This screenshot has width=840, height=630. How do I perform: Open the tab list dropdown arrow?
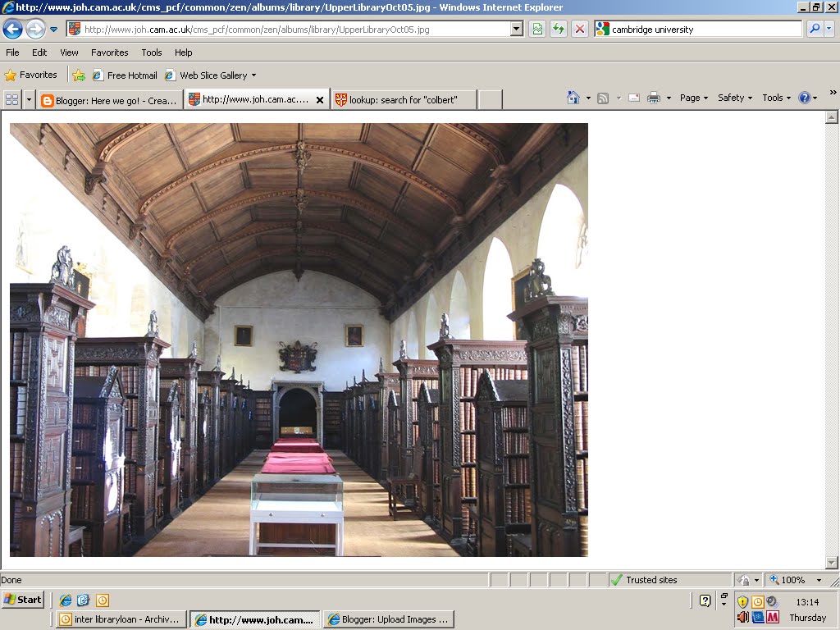[x=29, y=99]
